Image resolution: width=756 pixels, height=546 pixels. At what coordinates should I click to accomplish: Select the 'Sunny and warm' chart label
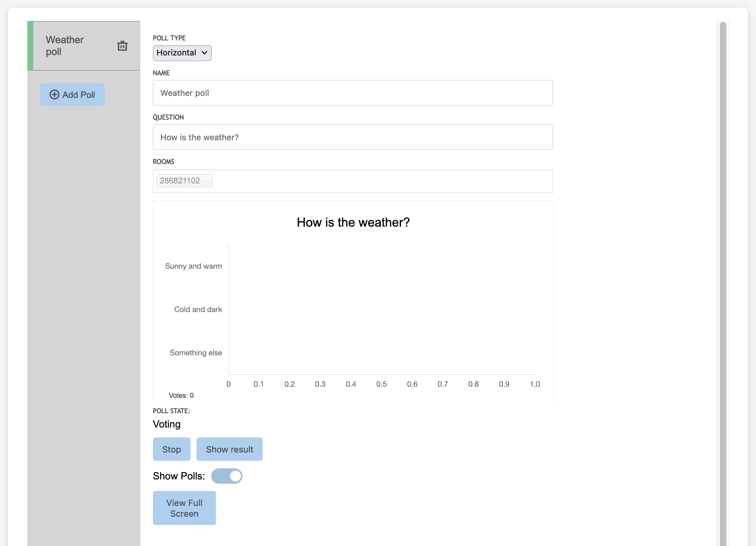193,266
